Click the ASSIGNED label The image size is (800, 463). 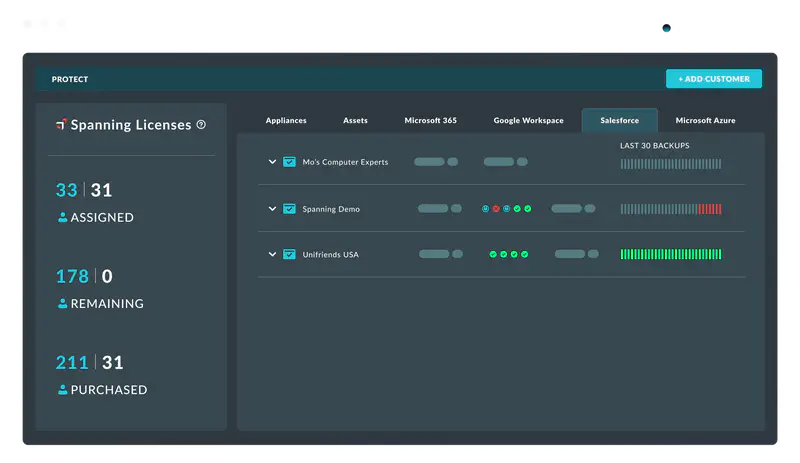pos(102,217)
